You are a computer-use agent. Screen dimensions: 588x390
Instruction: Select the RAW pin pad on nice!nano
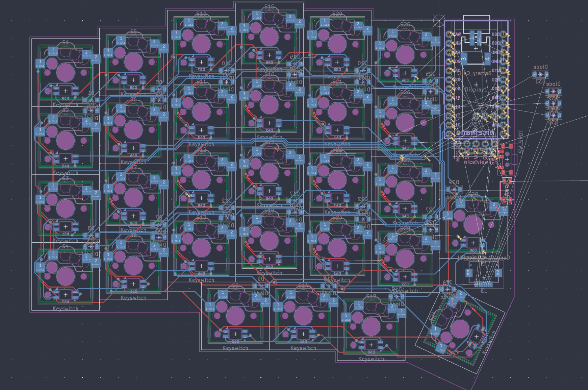[x=448, y=34]
